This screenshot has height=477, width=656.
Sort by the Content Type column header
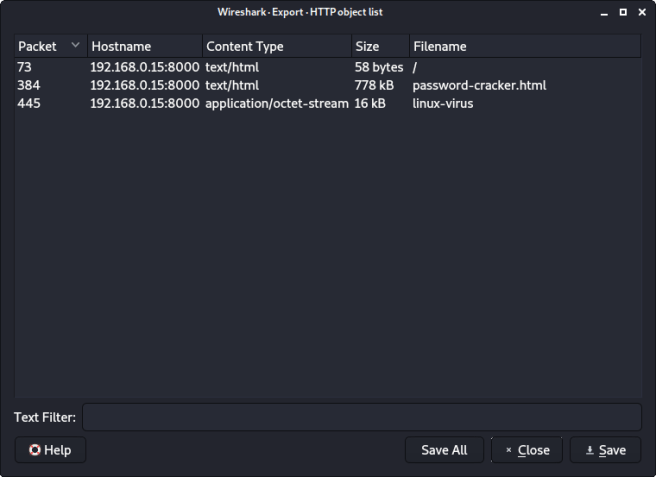pyautogui.click(x=245, y=46)
